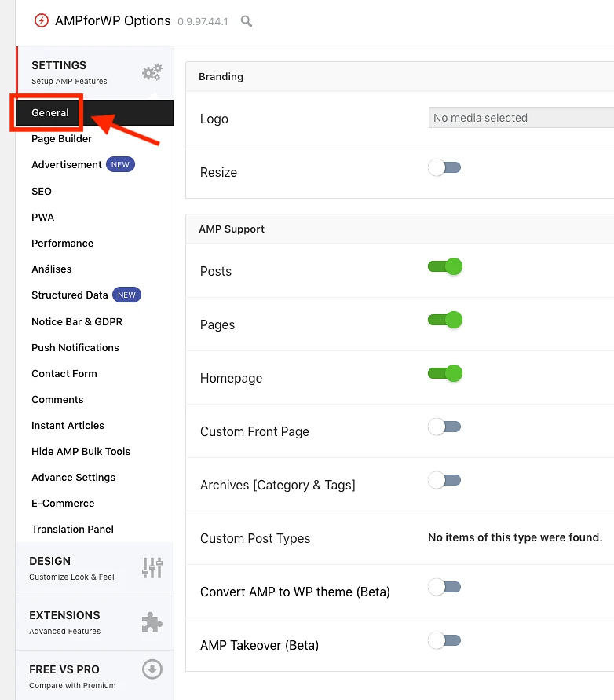This screenshot has width=614, height=700.
Task: Turn off the Homepage AMP toggle
Action: pos(445,374)
